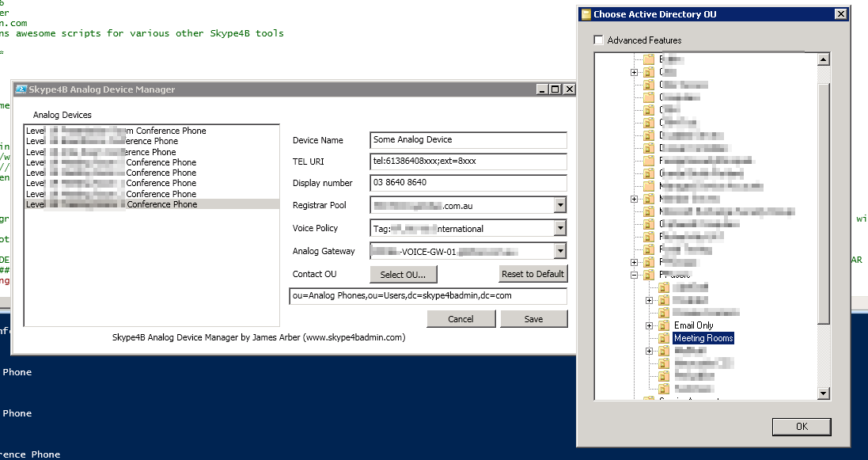Click the Select OU... button

403,274
